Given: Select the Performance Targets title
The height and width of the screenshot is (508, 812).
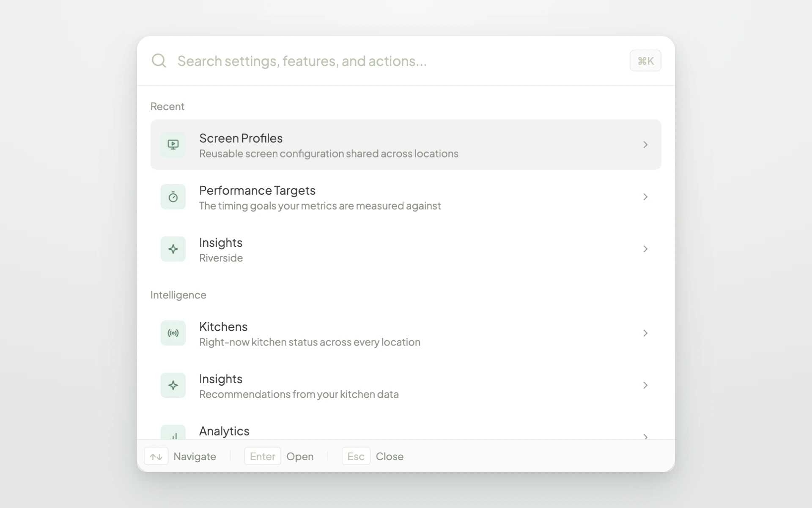Looking at the screenshot, I should click(x=257, y=190).
